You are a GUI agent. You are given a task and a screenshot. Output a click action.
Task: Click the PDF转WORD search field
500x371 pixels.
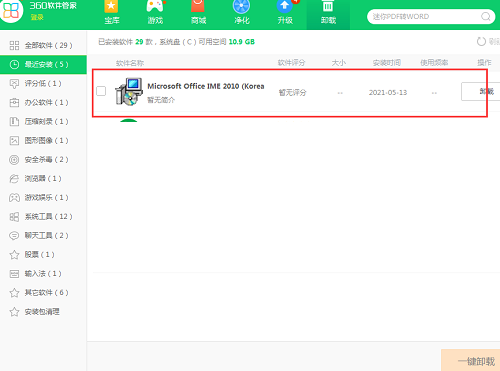coord(423,16)
